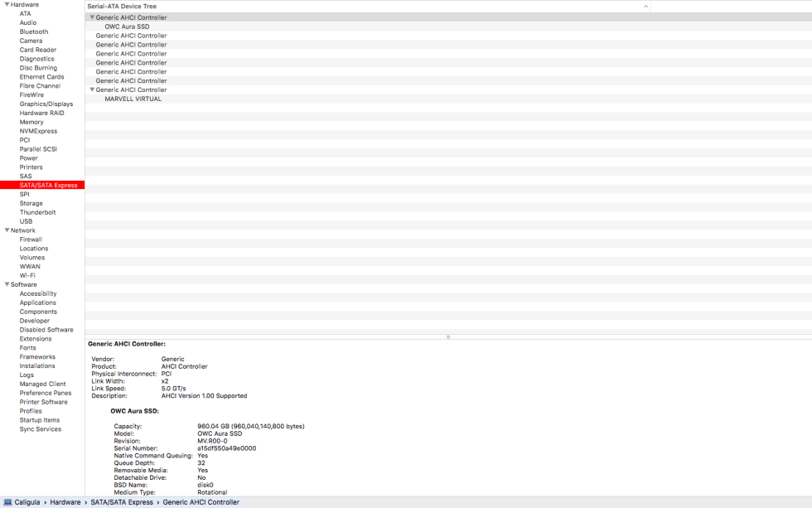
Task: Collapse the Software section triangle
Action: coord(7,285)
